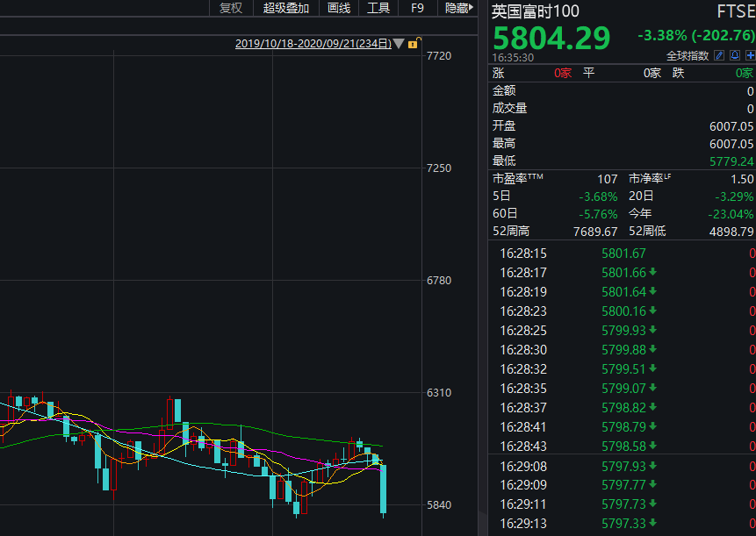The width and height of the screenshot is (756, 536).
Task: Select the tick price 5797.33
Action: (623, 524)
